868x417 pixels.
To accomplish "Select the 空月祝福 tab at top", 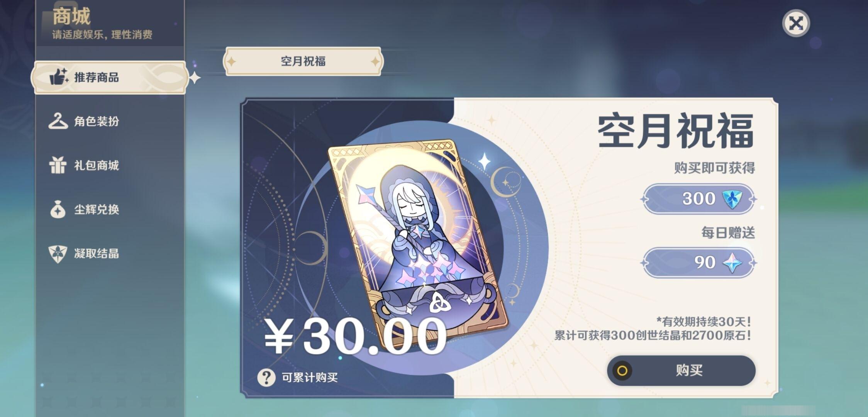I will point(303,61).
